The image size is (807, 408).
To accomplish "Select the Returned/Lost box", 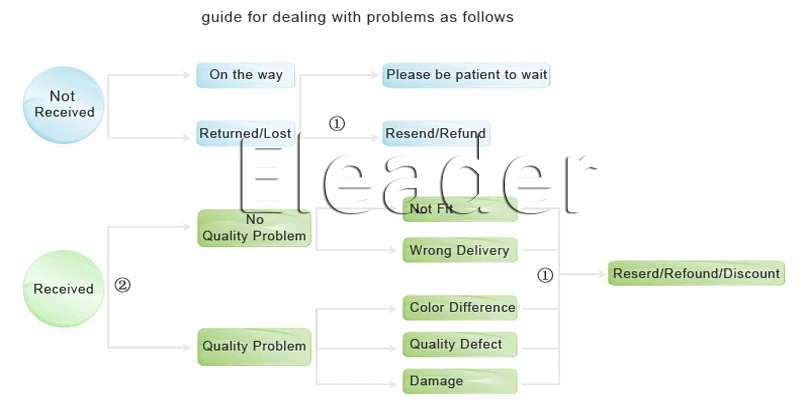I will pyautogui.click(x=246, y=133).
